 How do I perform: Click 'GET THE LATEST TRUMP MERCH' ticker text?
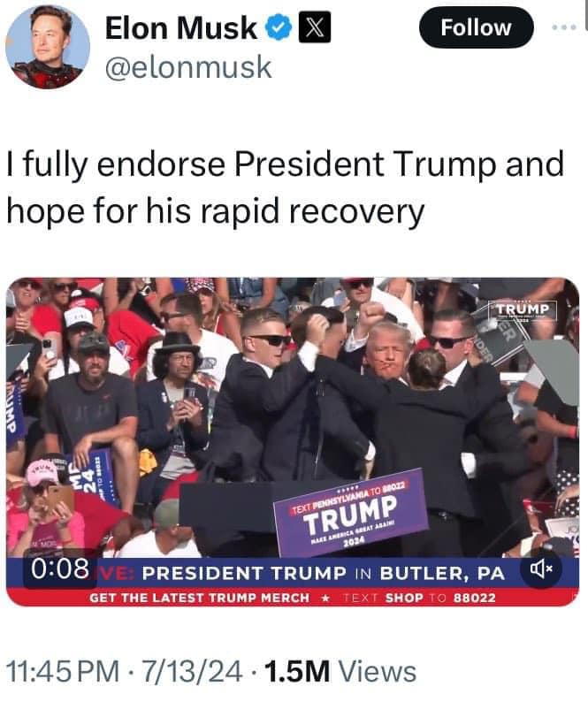tap(199, 598)
